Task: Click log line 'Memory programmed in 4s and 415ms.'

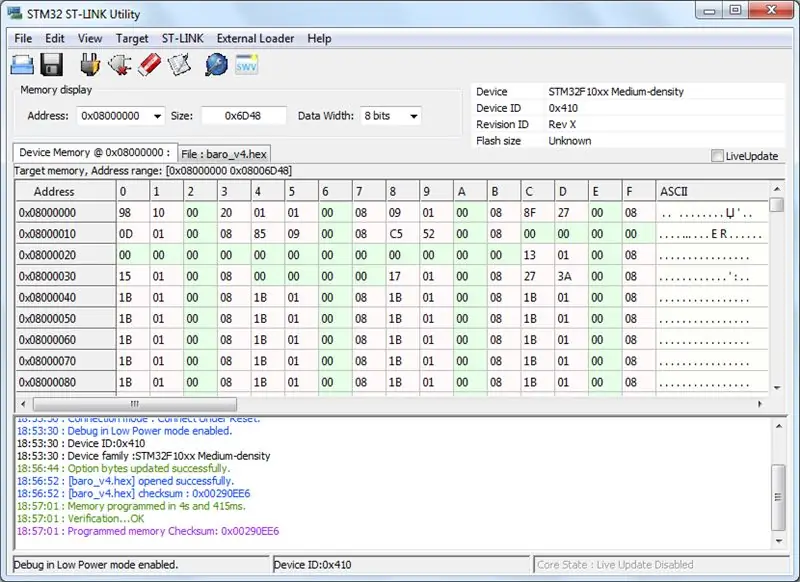Action: point(131,506)
